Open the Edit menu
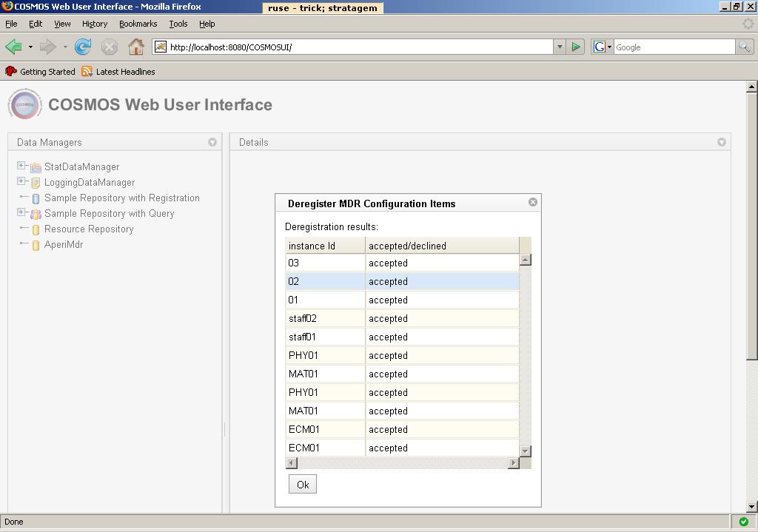 [36, 24]
